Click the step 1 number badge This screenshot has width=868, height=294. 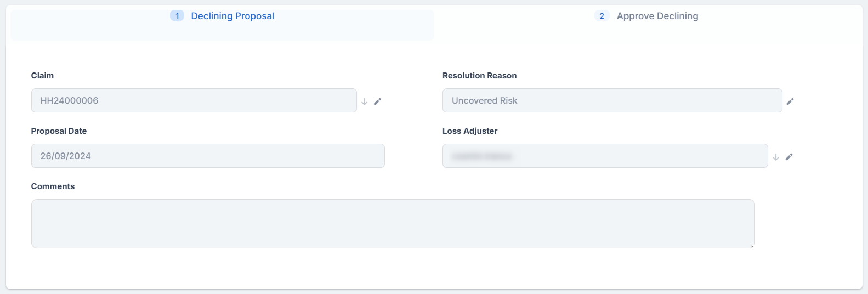pos(177,16)
